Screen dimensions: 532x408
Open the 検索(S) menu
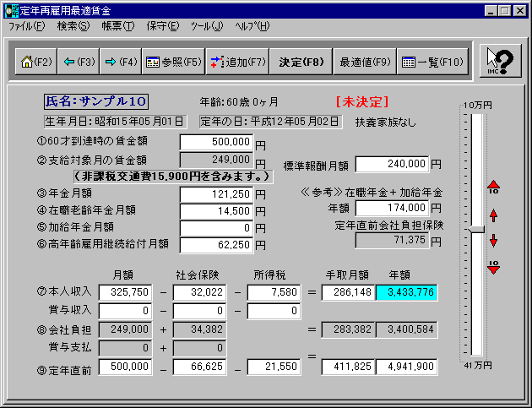pyautogui.click(x=73, y=26)
